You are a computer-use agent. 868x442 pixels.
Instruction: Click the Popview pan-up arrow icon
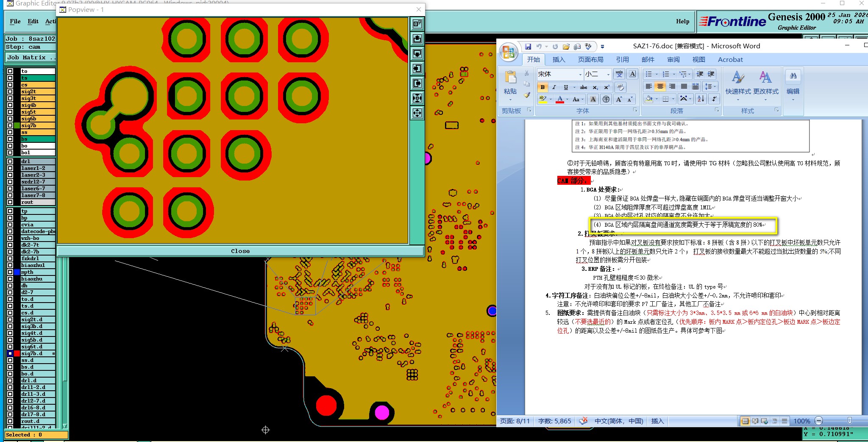click(x=417, y=39)
